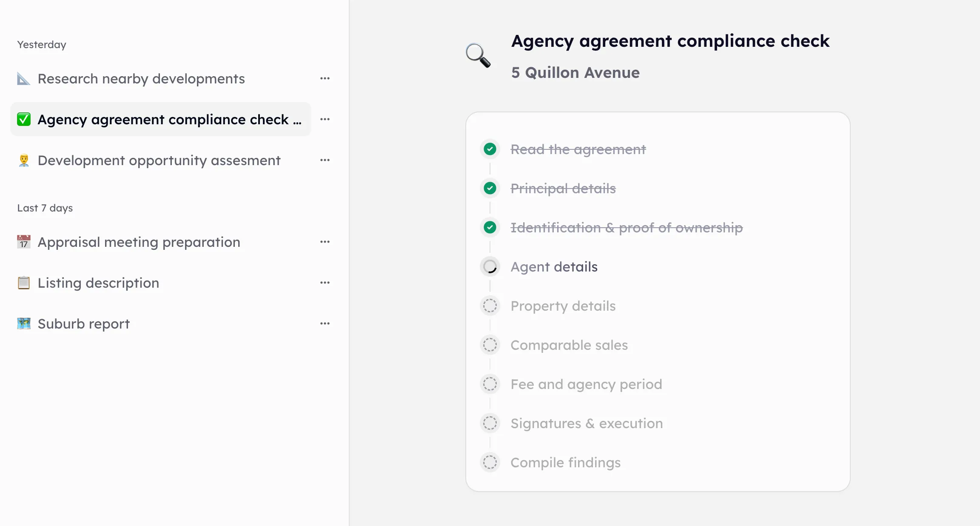
Task: Click the Compile findings step label
Action: (x=566, y=462)
